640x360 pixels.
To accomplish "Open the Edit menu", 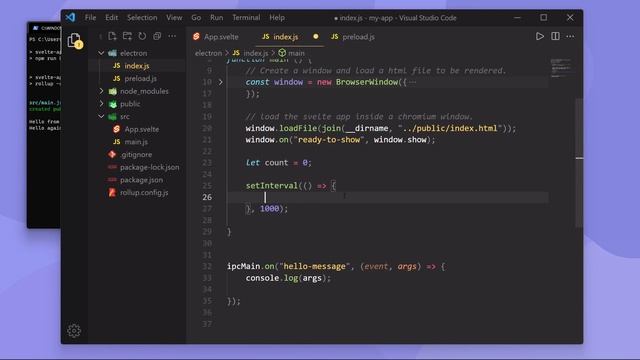I will [x=111, y=18].
